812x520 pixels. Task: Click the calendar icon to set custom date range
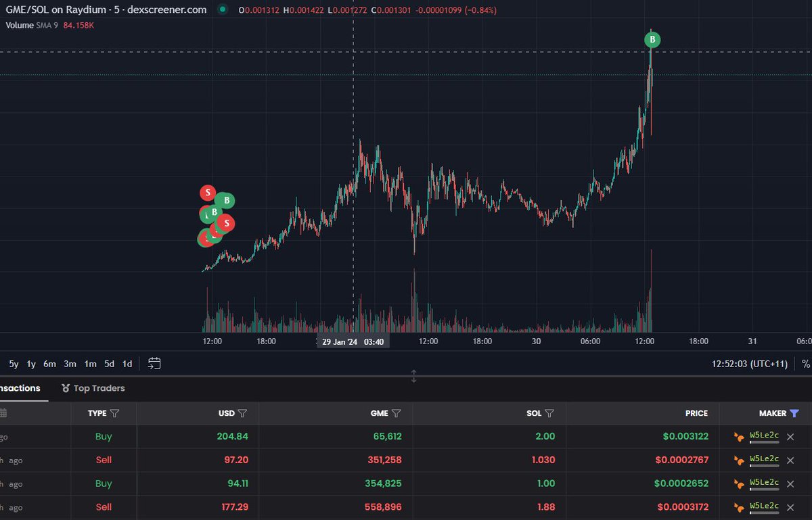click(154, 364)
